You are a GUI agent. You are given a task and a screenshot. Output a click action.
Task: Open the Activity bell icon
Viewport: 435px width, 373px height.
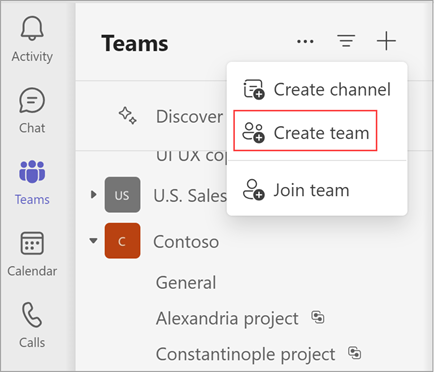click(x=32, y=28)
